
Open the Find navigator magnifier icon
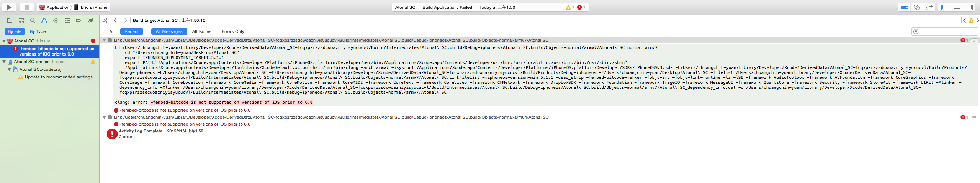pyautogui.click(x=33, y=20)
